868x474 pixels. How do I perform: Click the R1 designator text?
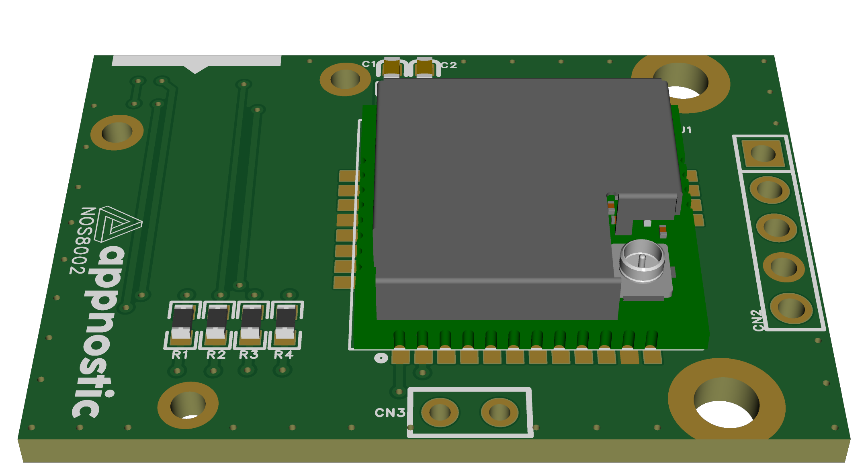180,355
